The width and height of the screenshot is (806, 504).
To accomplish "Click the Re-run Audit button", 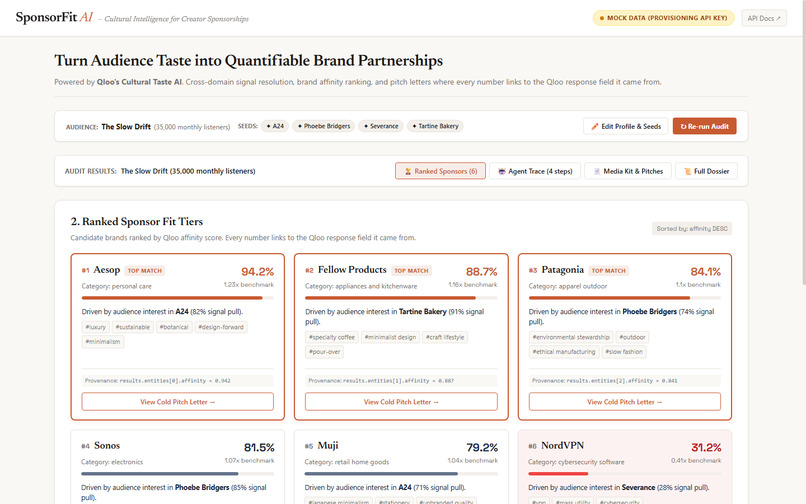I will (x=704, y=126).
